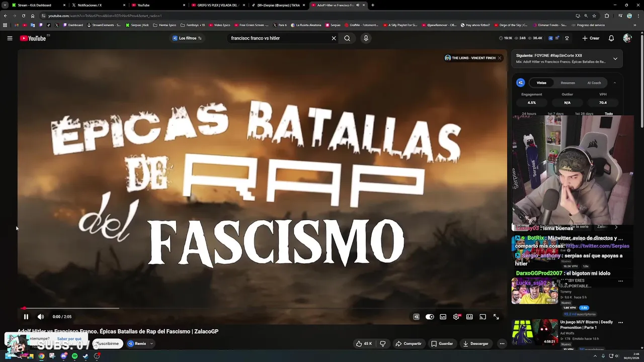Switch to the Vistas tab
The image size is (644, 362).
[541, 83]
